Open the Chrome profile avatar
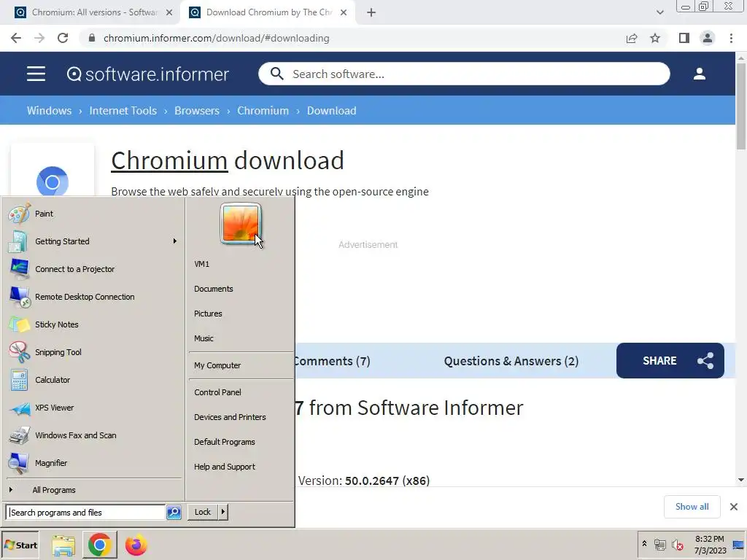The height and width of the screenshot is (560, 747). [x=708, y=38]
